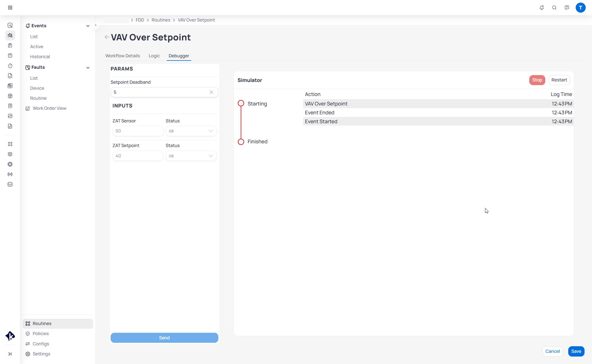The height and width of the screenshot is (364, 592).
Task: Click the Setpoint Deadband input field
Action: (164, 92)
